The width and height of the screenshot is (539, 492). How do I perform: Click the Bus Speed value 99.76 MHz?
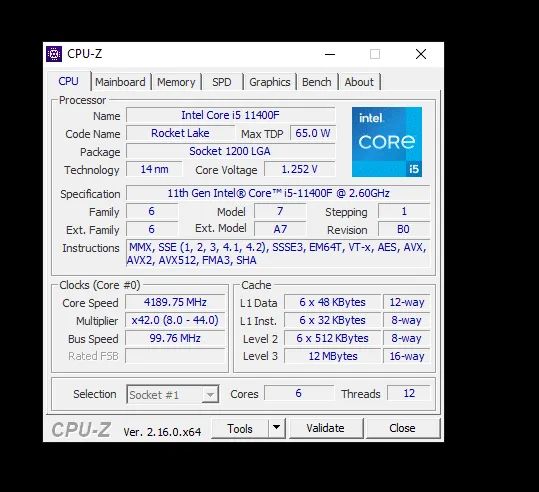point(175,338)
